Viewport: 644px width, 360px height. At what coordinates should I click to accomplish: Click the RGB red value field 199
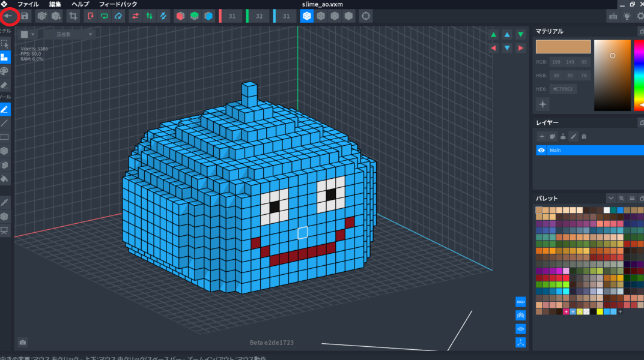pos(556,62)
